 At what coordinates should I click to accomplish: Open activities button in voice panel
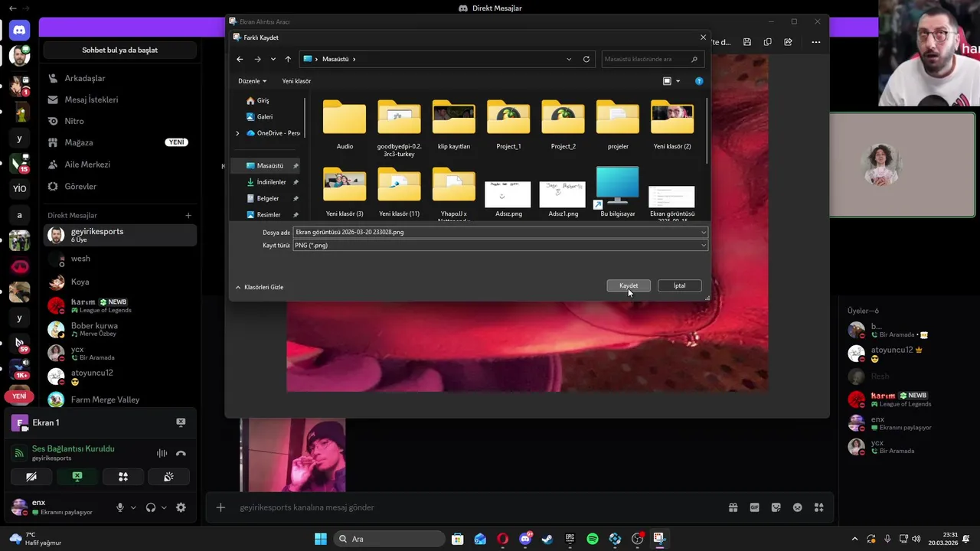point(122,477)
